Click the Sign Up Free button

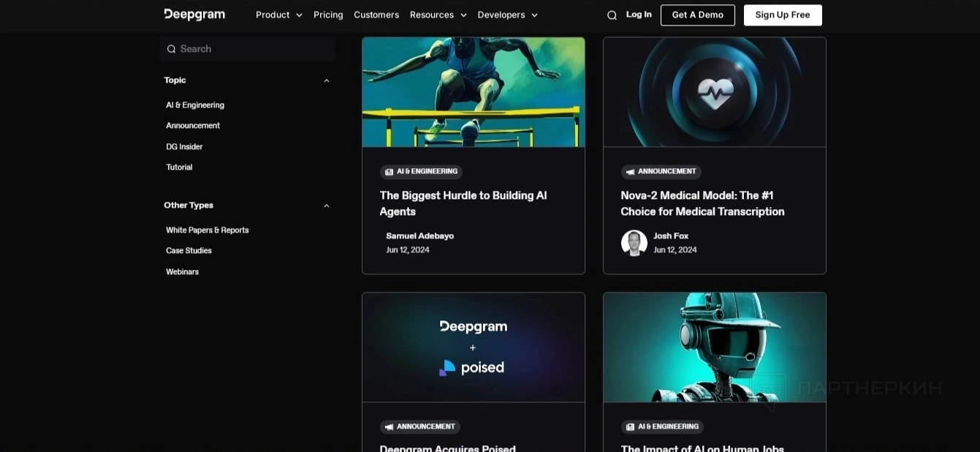coord(783,15)
